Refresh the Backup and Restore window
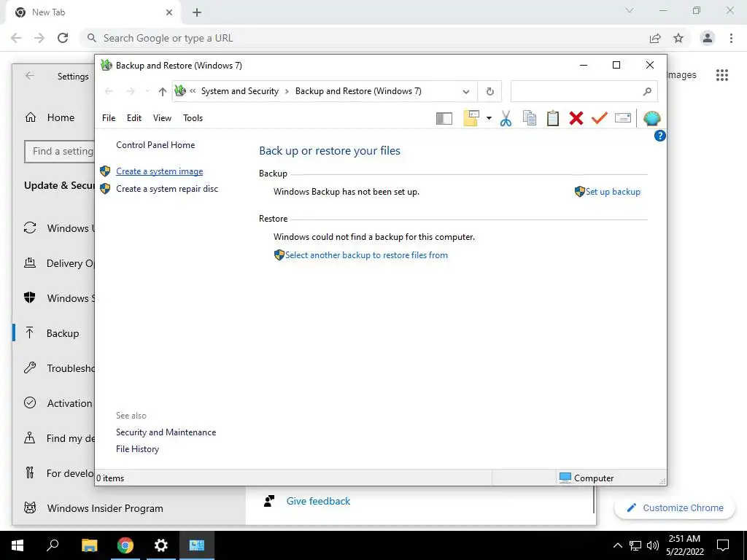This screenshot has width=747, height=560. click(489, 91)
